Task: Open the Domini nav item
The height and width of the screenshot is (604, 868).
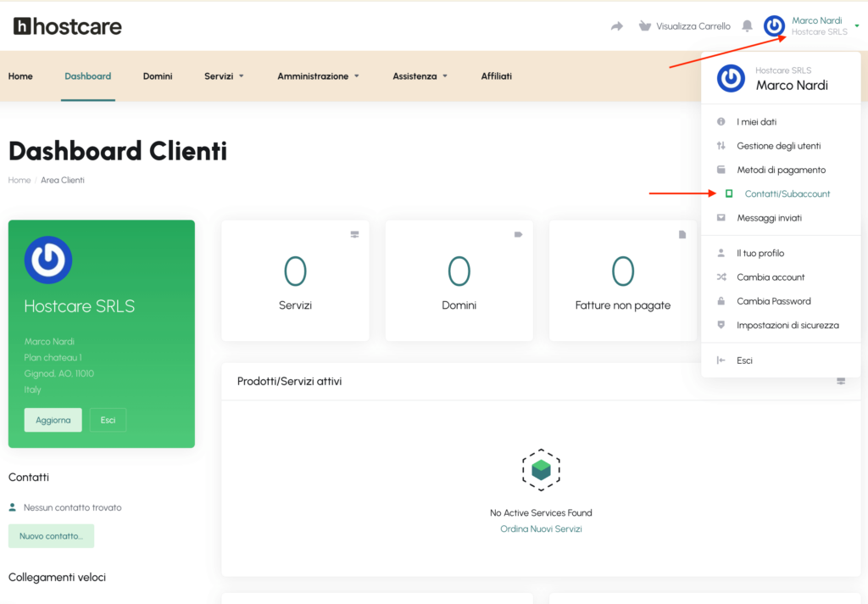Action: pos(158,75)
